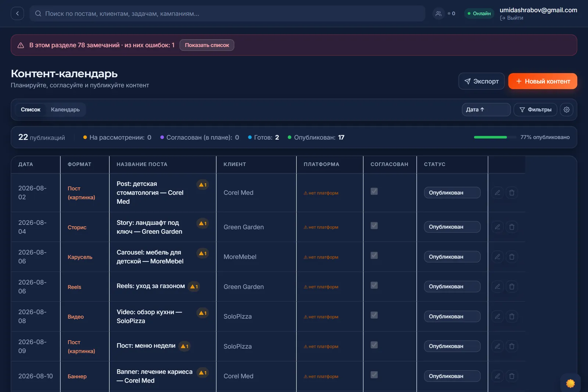
Task: Open the Дата sort dropdown
Action: coord(486,109)
